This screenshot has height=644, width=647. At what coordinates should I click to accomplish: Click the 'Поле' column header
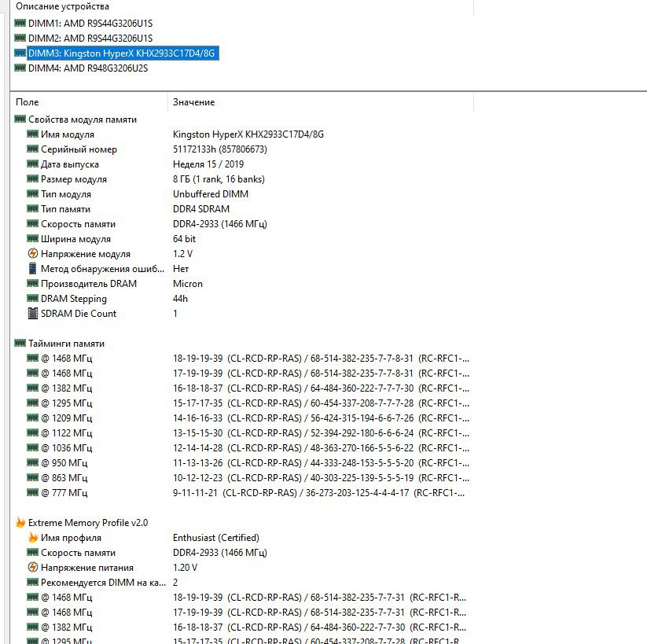tap(28, 102)
